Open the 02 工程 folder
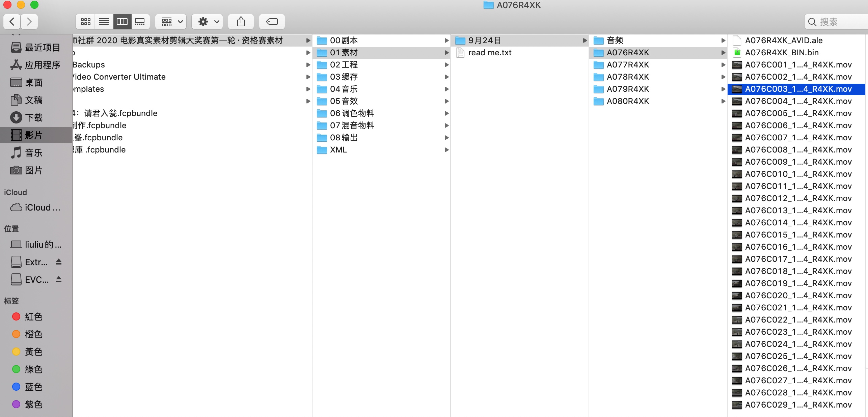 pyautogui.click(x=344, y=65)
